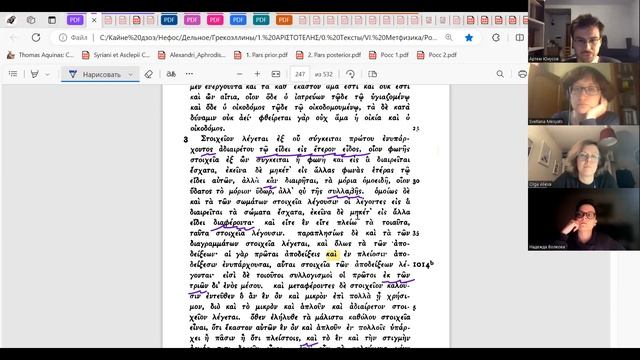The width and height of the screenshot is (640, 360).
Task: Open the table of contents panel
Action: tap(13, 74)
